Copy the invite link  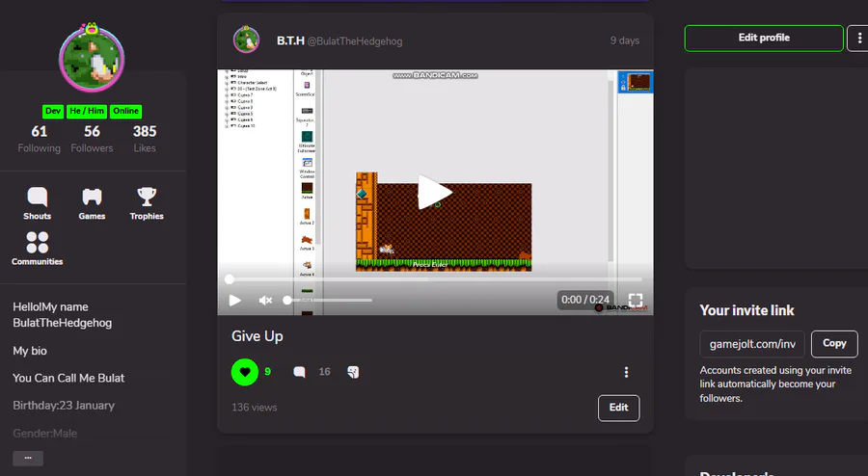tap(834, 344)
